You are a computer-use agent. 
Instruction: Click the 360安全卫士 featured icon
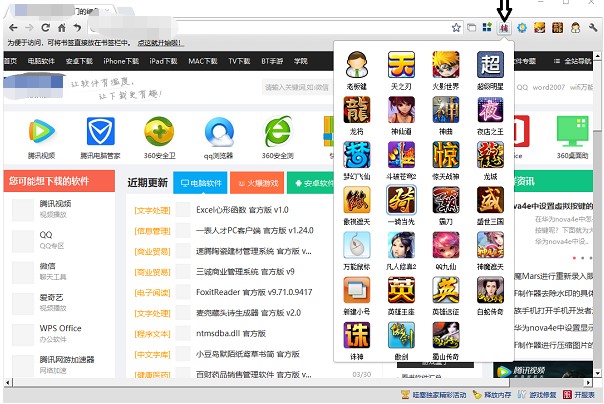pos(159,131)
